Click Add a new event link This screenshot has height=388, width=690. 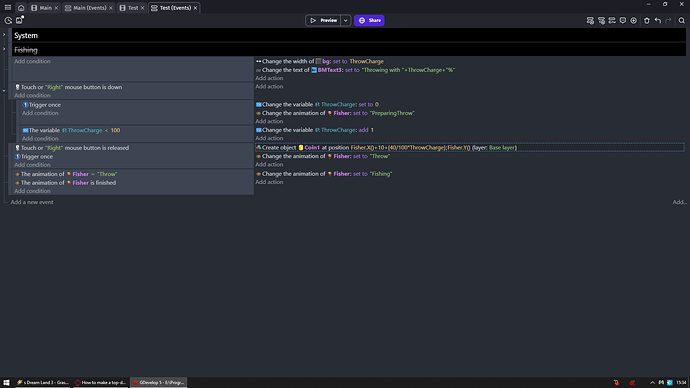point(32,202)
